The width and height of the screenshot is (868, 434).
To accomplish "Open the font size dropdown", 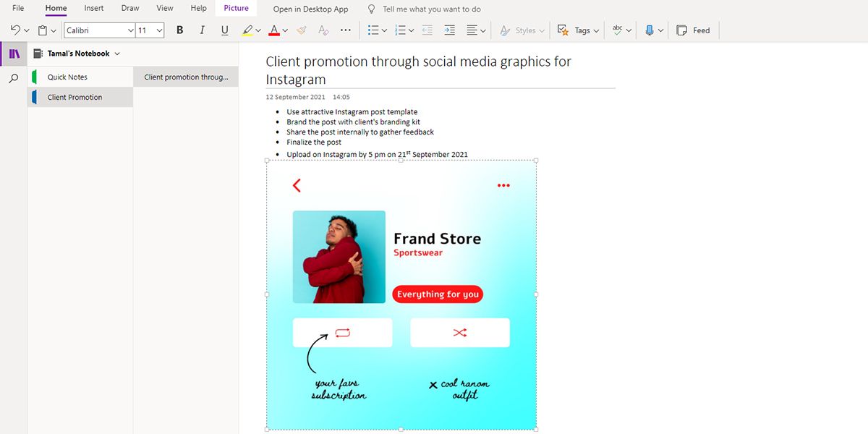I will (x=158, y=30).
